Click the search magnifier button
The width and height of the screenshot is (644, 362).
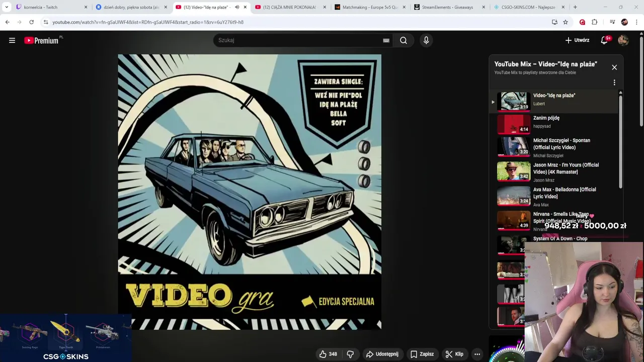[x=404, y=40]
